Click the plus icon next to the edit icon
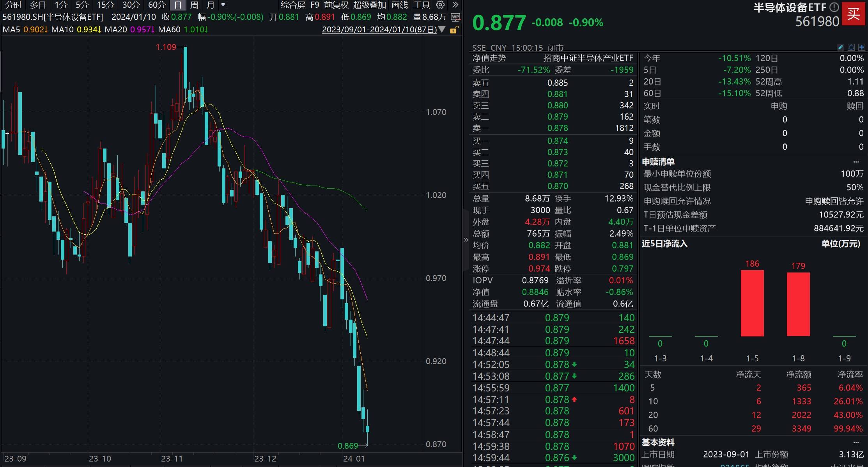 861,47
